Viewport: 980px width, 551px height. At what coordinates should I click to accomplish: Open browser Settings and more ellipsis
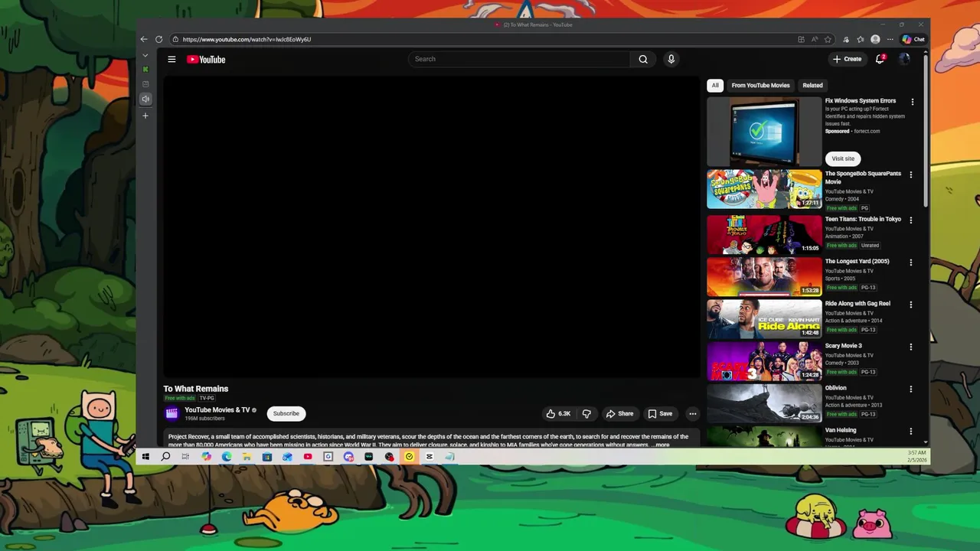890,39
